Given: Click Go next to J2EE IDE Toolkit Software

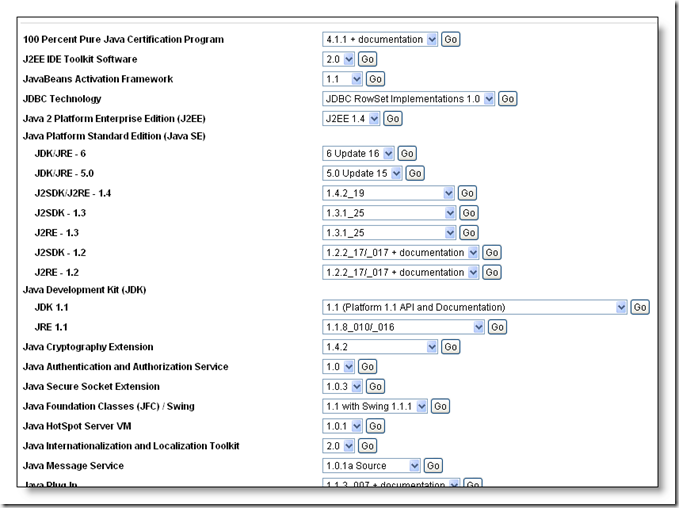Looking at the screenshot, I should 367,59.
